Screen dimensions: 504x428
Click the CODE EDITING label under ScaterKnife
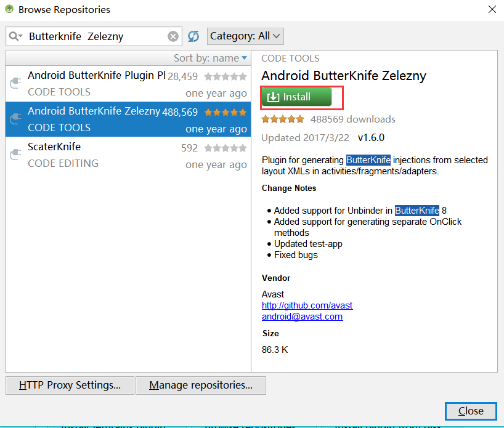(x=63, y=164)
